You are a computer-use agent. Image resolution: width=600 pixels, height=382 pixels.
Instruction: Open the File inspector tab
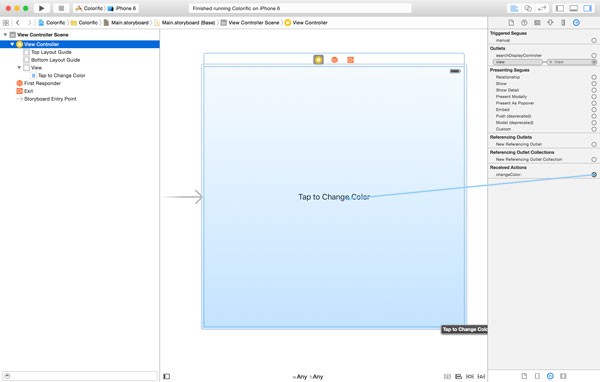click(511, 23)
